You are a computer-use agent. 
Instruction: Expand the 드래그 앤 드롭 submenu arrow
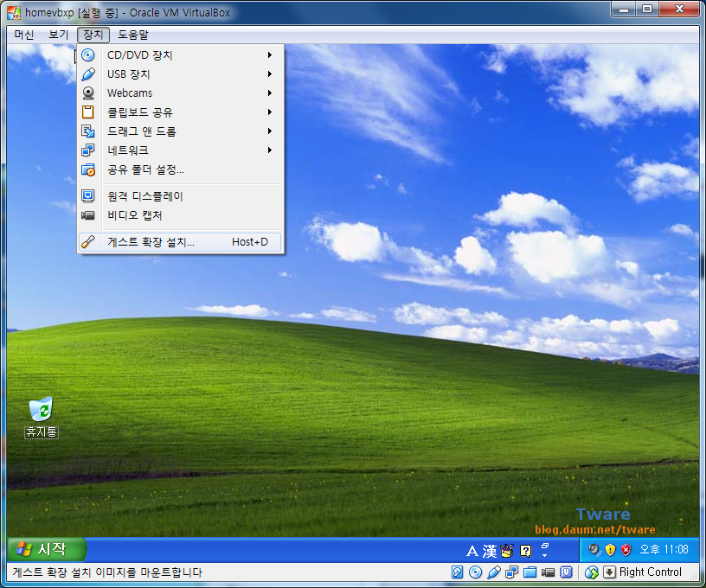270,131
